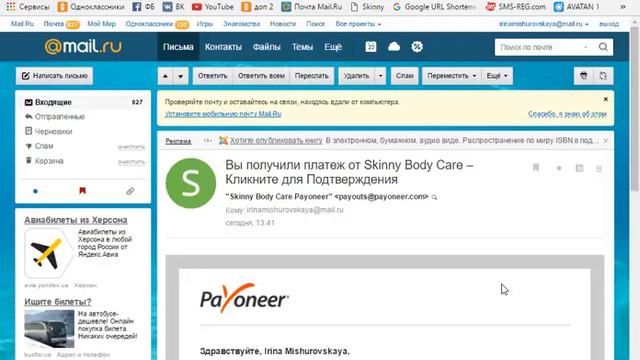
Task: Click the green S sender avatar
Action: 191,183
